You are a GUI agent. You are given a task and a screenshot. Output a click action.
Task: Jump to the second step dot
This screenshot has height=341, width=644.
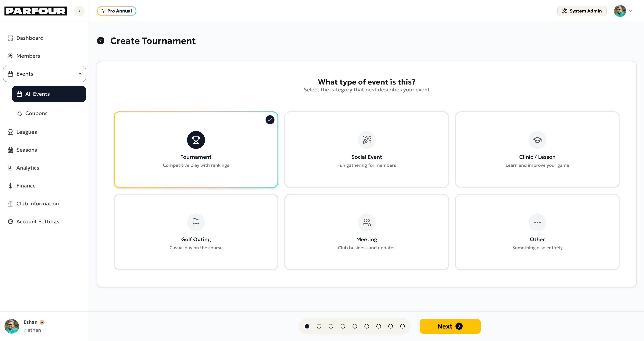pos(319,326)
